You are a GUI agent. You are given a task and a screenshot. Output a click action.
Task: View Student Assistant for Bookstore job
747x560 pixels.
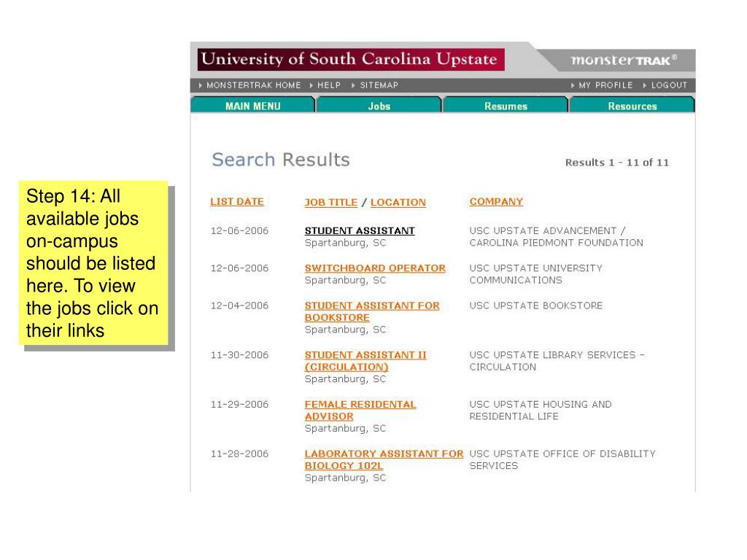[372, 311]
